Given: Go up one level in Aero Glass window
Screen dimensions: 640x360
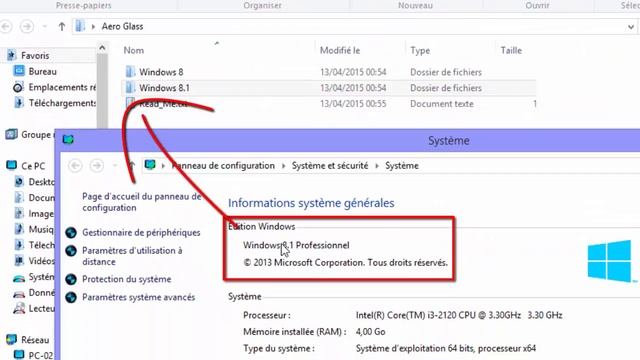Looking at the screenshot, I should coord(62,27).
